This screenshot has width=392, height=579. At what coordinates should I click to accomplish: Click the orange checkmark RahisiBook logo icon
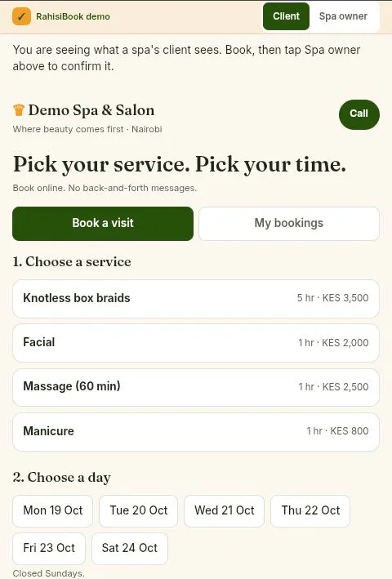pyautogui.click(x=21, y=16)
